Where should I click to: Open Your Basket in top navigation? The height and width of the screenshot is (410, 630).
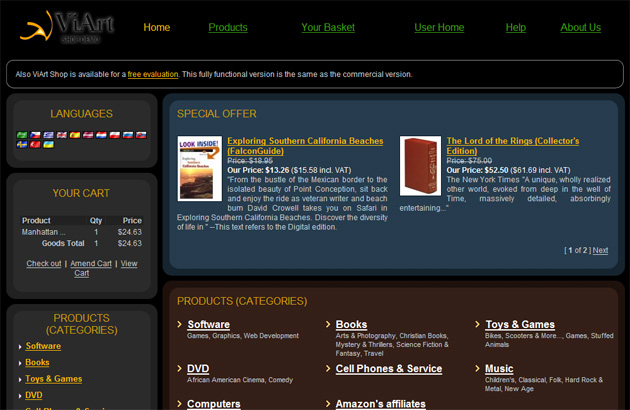328,27
